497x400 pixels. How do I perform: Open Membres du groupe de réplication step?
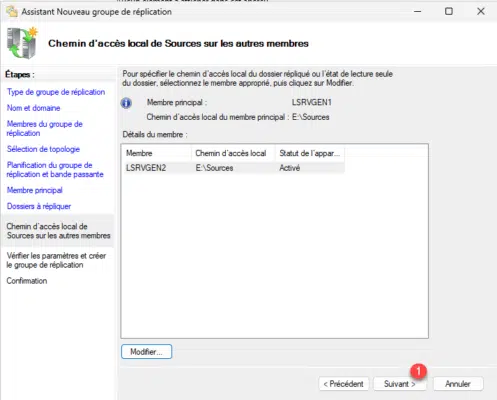point(45,128)
